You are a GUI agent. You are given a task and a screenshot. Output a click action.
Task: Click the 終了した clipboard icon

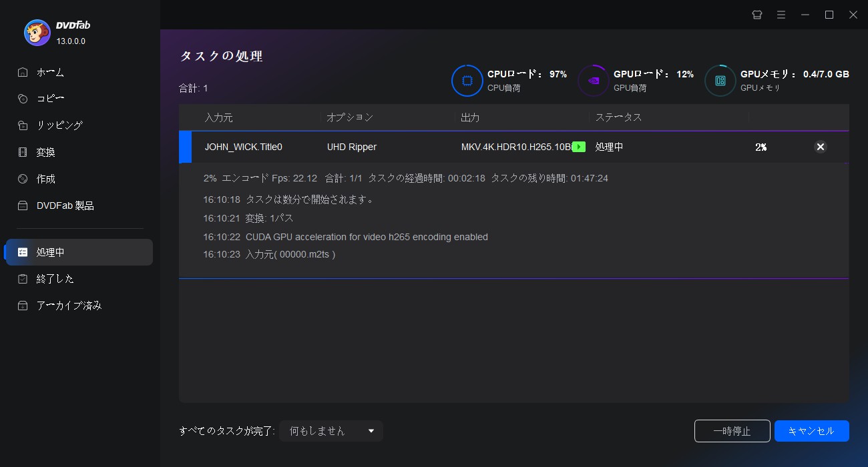click(x=23, y=279)
